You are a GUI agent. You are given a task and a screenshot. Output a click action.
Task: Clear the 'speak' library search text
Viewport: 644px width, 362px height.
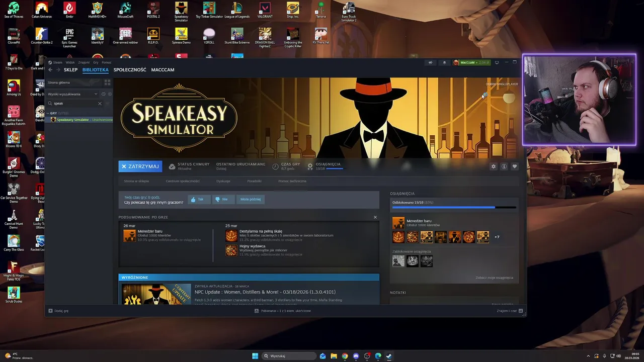(100, 104)
